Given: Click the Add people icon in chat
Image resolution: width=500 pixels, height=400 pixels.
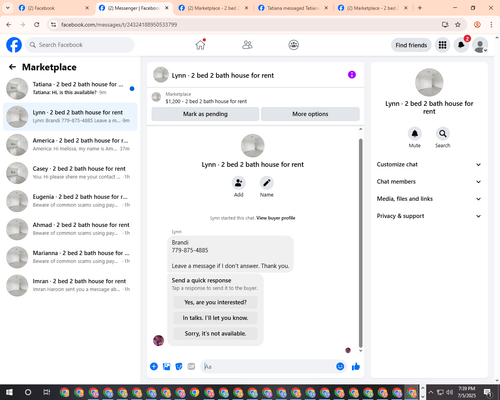Looking at the screenshot, I should (x=239, y=183).
